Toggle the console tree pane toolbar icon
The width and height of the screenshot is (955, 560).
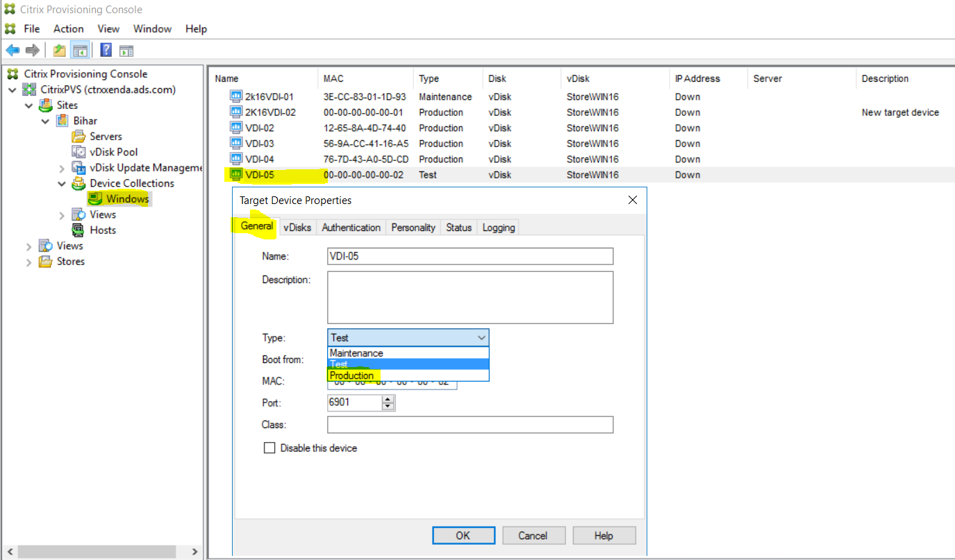click(80, 50)
